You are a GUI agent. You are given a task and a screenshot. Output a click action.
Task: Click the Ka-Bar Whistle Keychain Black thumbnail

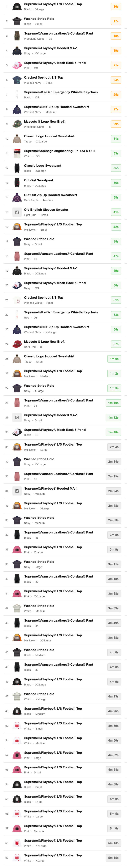(x=17, y=95)
